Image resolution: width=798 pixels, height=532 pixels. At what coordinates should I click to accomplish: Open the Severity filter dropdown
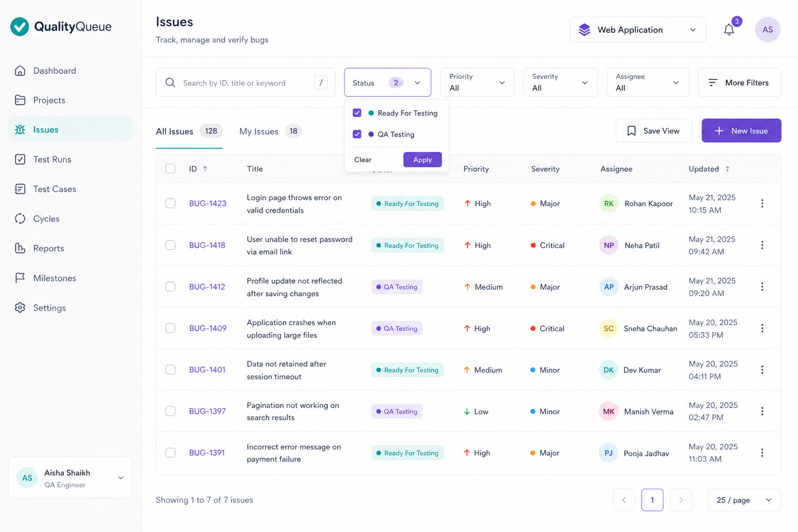click(x=561, y=83)
